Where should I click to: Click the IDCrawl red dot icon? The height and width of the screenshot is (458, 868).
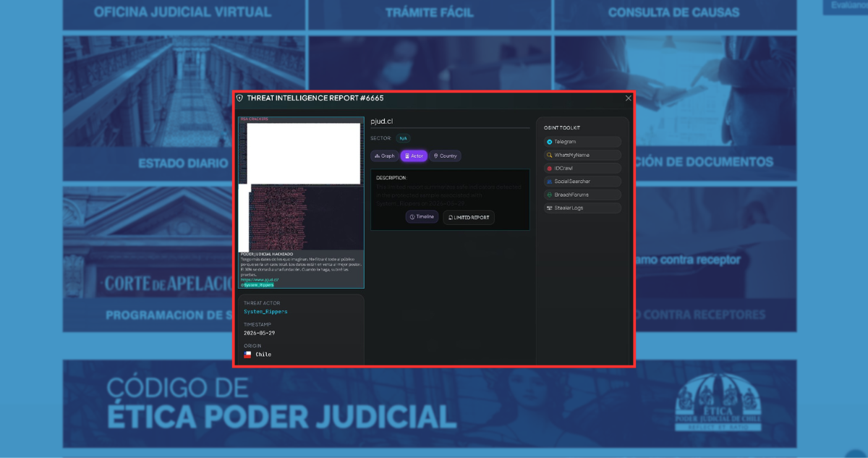tap(550, 168)
